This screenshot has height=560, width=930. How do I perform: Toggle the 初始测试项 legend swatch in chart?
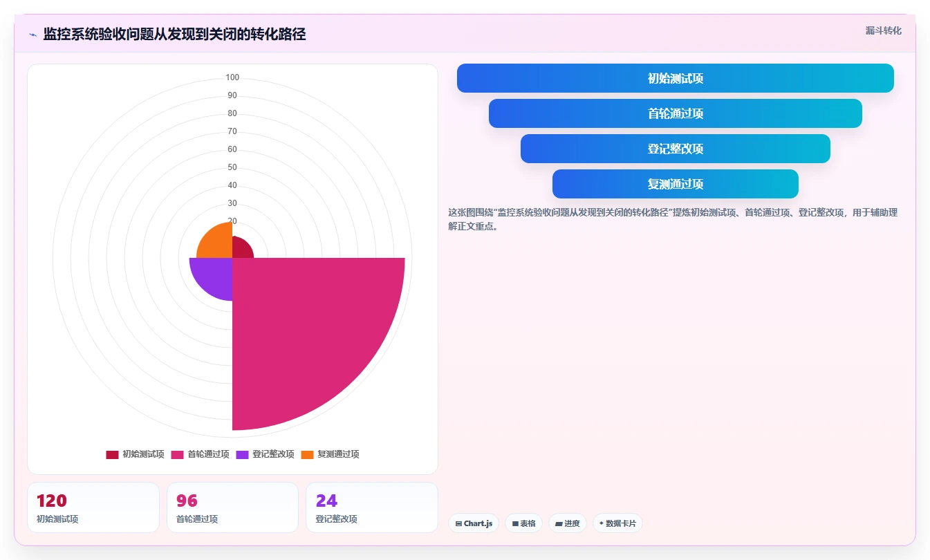point(112,454)
